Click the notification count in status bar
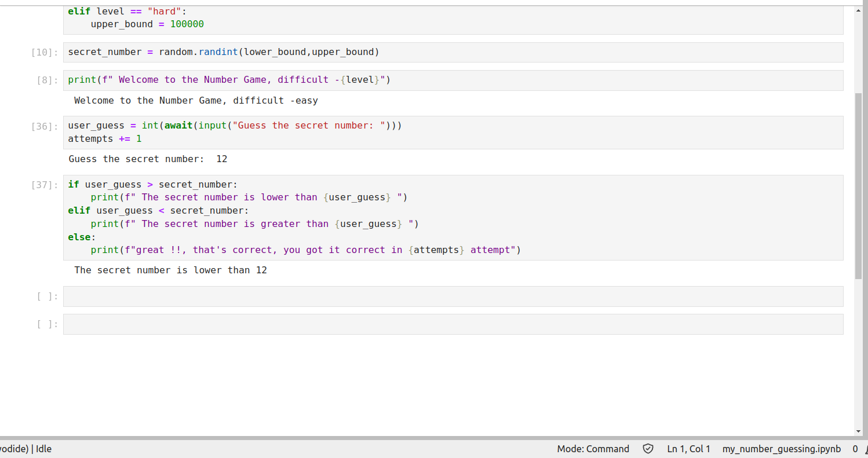Screen dimensions: 868x458 pos(855,449)
